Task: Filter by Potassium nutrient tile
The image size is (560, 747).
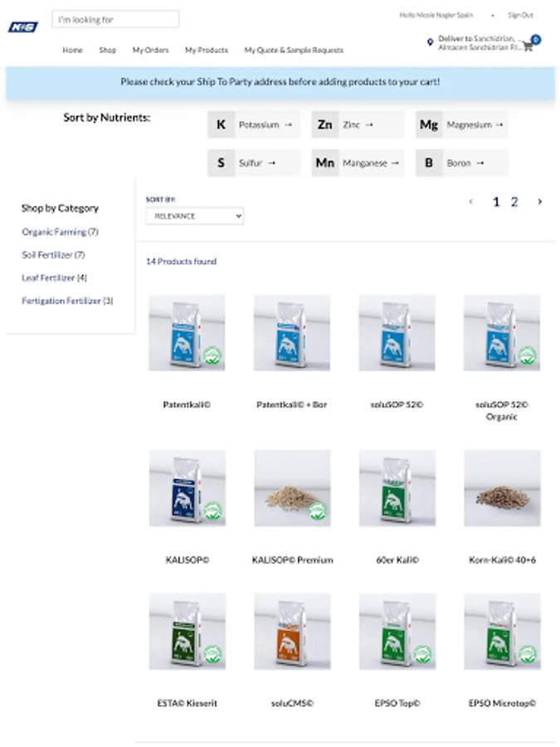Action: click(254, 124)
